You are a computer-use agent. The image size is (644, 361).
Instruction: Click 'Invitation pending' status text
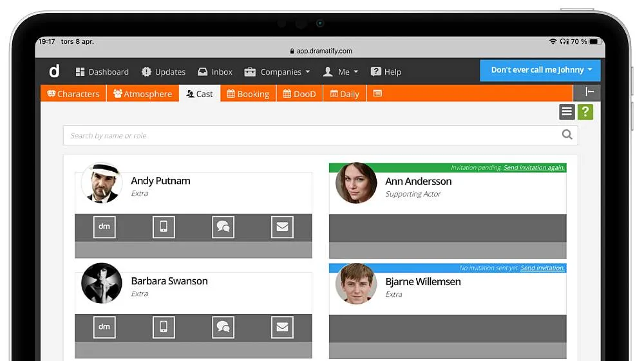(476, 167)
